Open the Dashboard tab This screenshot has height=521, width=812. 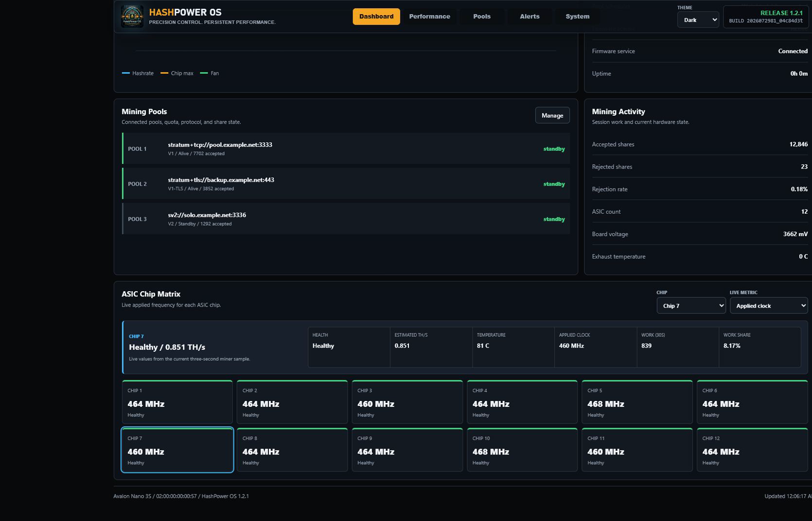click(376, 17)
